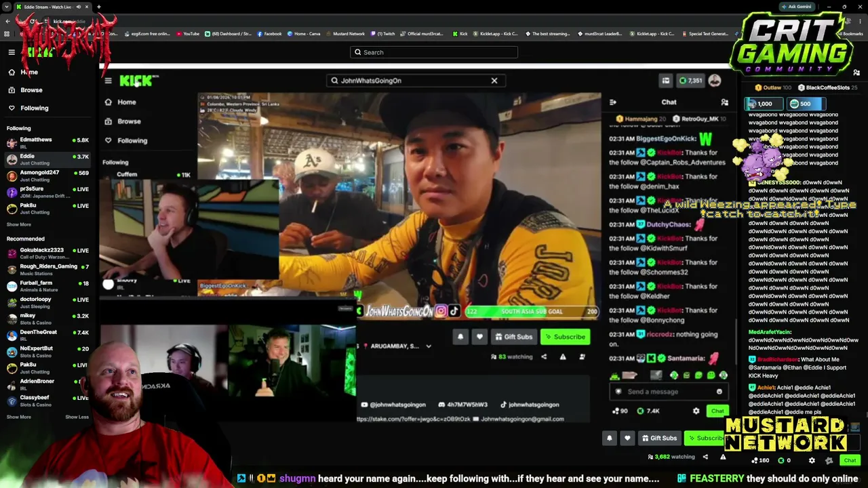Screen dimensions: 868x488
Task: Open the NoExpertBut recommended channel
Action: (47, 351)
